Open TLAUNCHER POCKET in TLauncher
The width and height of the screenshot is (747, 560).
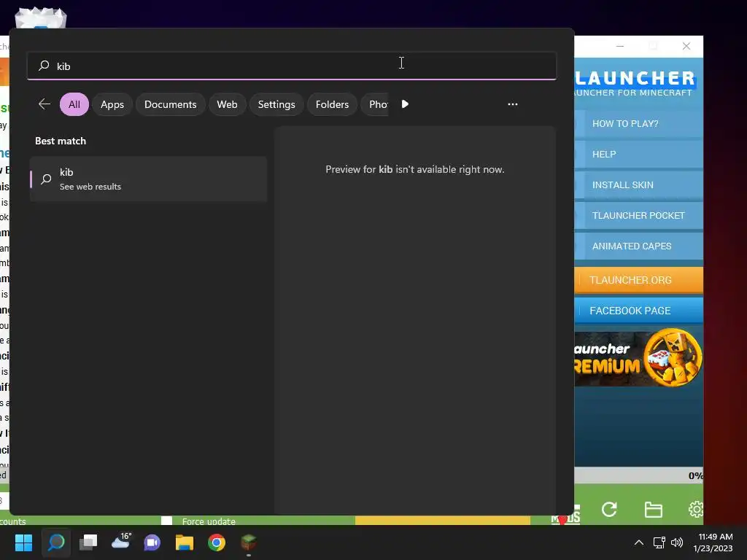tap(638, 216)
